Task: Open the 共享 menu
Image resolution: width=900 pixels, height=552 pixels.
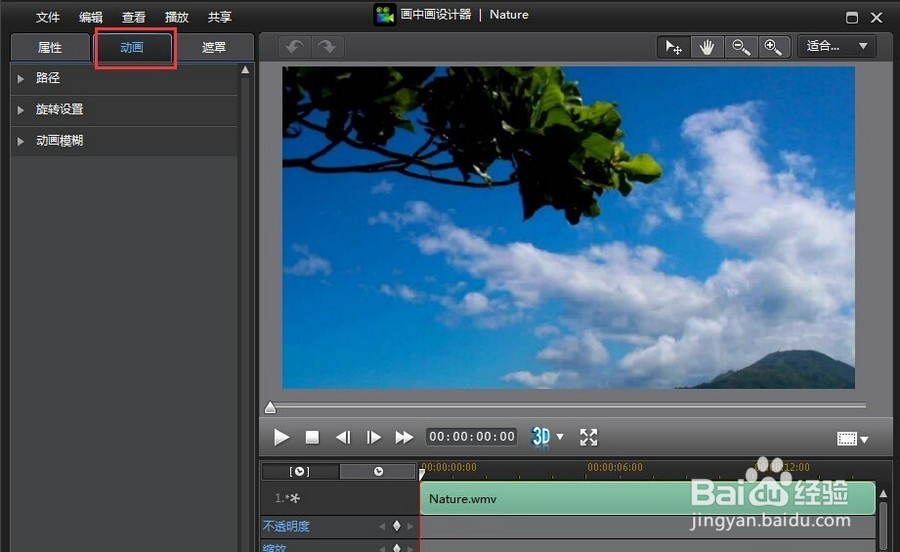Action: click(219, 17)
